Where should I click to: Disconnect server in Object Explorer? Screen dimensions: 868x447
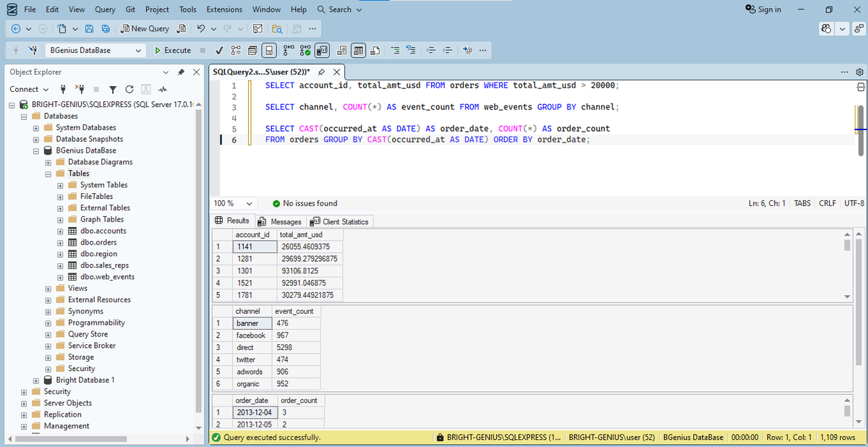click(x=79, y=90)
